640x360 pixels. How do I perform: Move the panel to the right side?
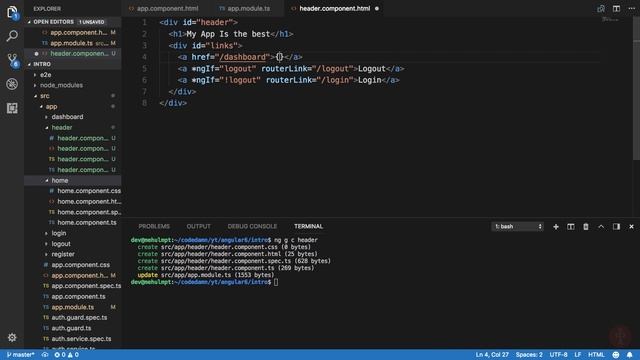pos(616,227)
